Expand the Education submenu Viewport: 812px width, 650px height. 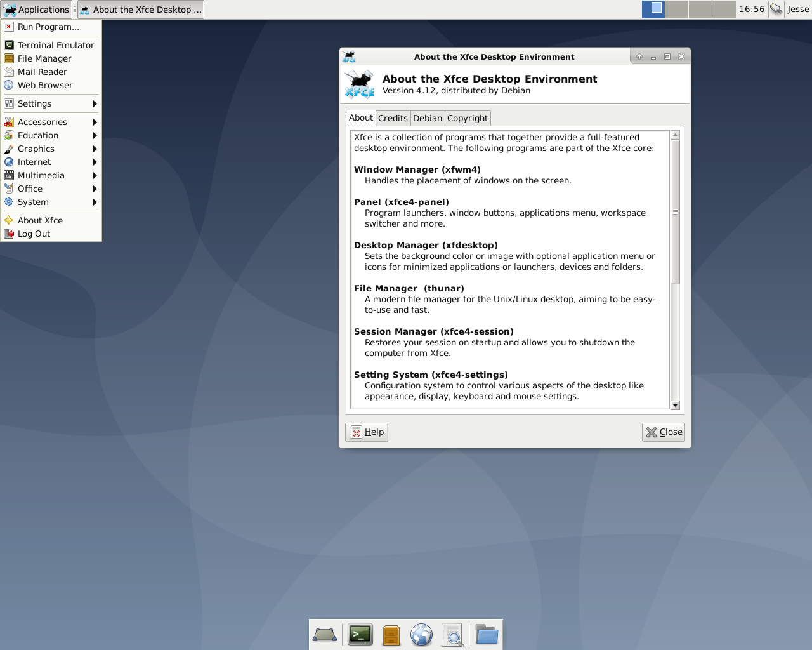[51, 135]
